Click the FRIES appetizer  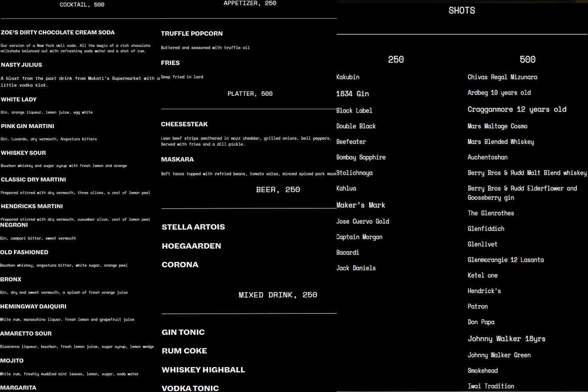coord(171,63)
